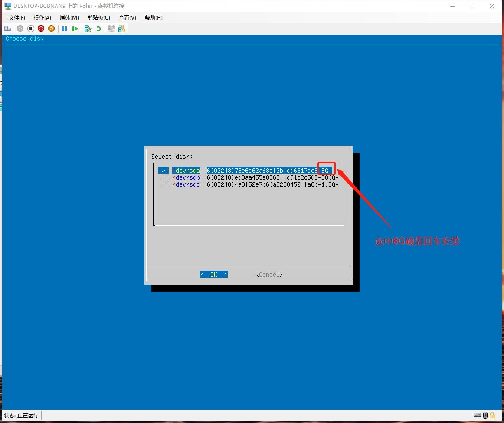Click the /dev/sdc device name

(x=186, y=184)
